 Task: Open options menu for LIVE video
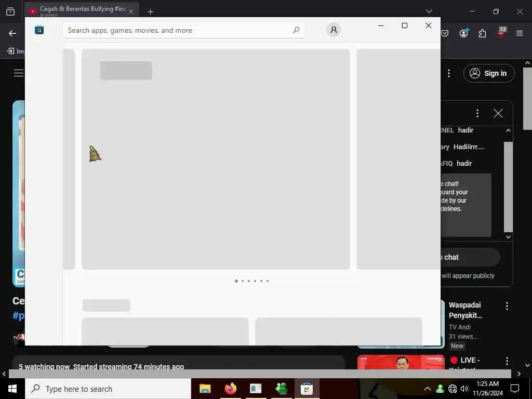(x=507, y=361)
